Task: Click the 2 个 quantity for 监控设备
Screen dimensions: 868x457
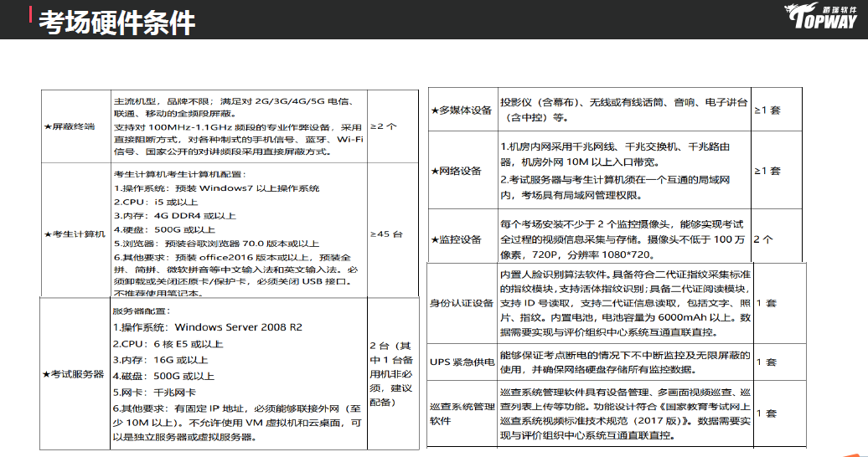Action: click(763, 239)
